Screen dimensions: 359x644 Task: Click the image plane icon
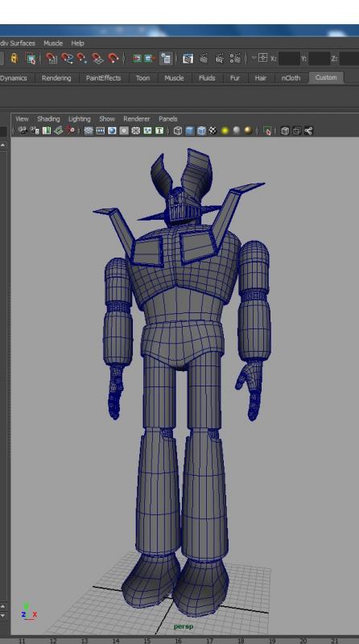(58, 130)
